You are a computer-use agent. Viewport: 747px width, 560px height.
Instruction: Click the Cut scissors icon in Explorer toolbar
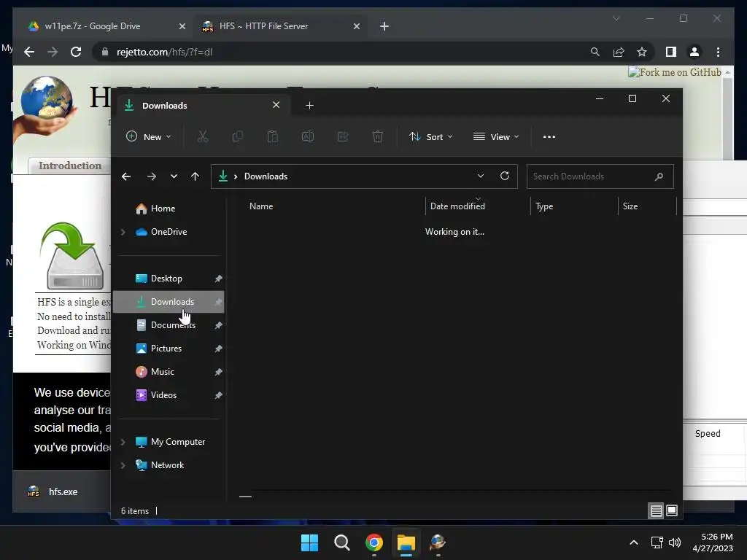click(x=203, y=136)
